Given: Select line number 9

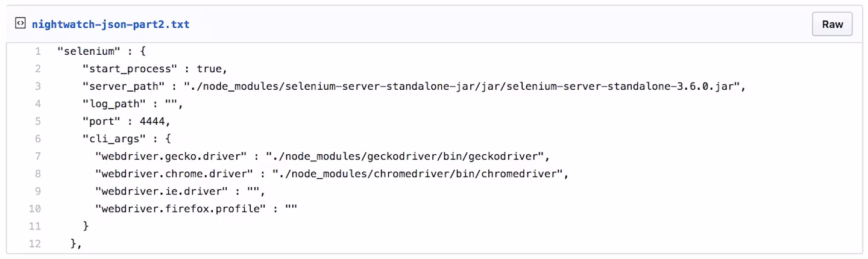Looking at the screenshot, I should click(38, 192).
